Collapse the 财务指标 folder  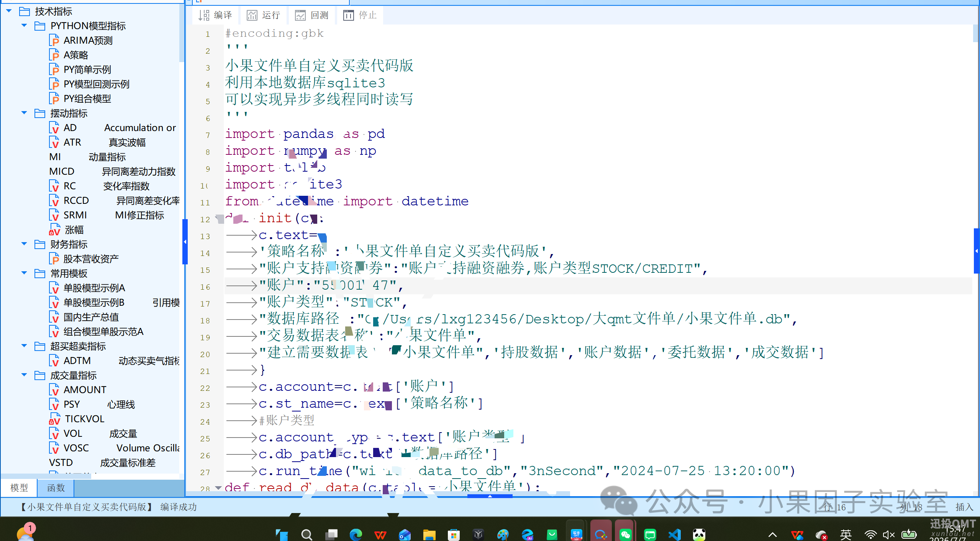(24, 244)
